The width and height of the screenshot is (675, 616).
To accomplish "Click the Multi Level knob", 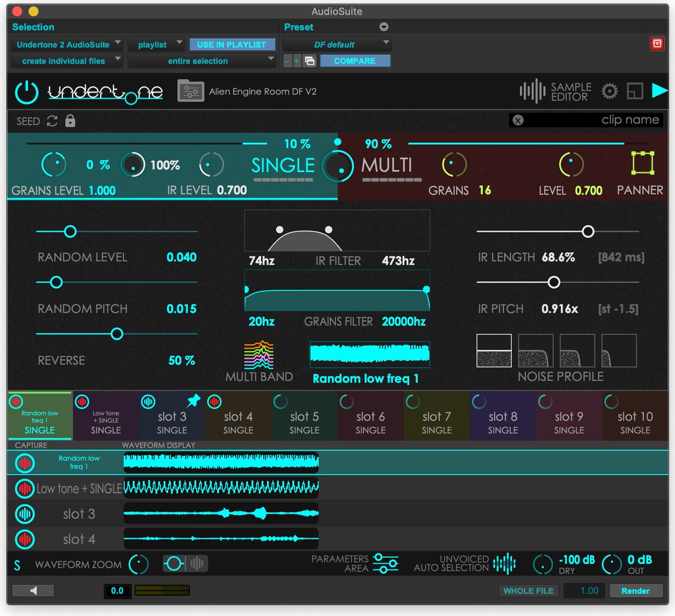I will 571,164.
